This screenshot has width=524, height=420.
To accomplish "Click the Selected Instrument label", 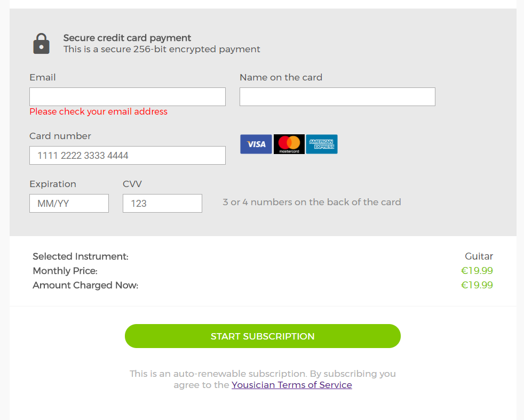I will tap(81, 256).
